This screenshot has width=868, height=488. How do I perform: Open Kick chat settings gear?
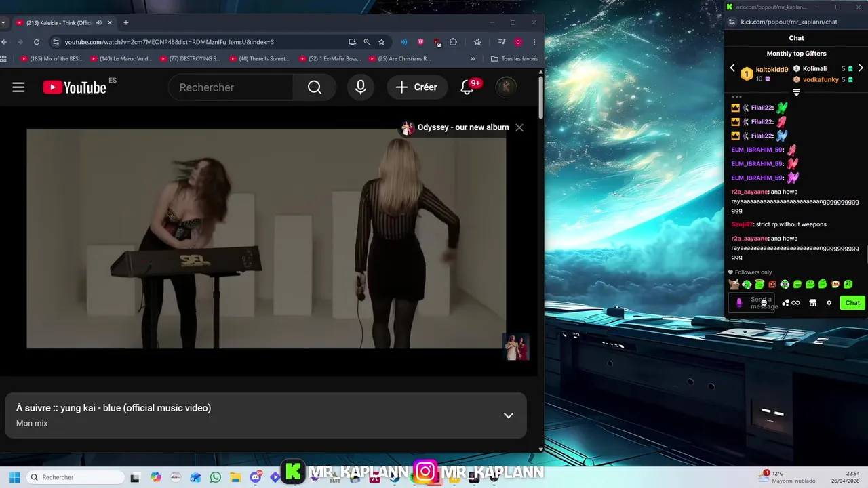click(x=829, y=303)
